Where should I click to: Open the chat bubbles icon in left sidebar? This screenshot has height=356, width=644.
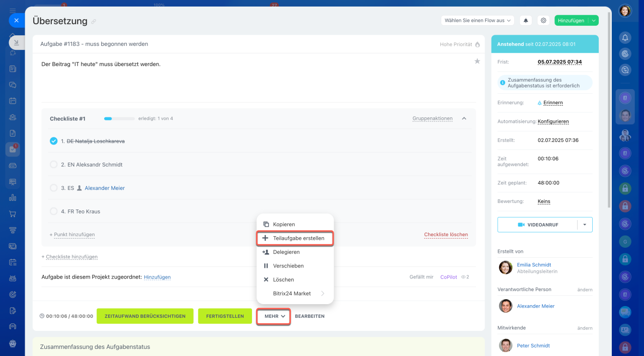[13, 85]
